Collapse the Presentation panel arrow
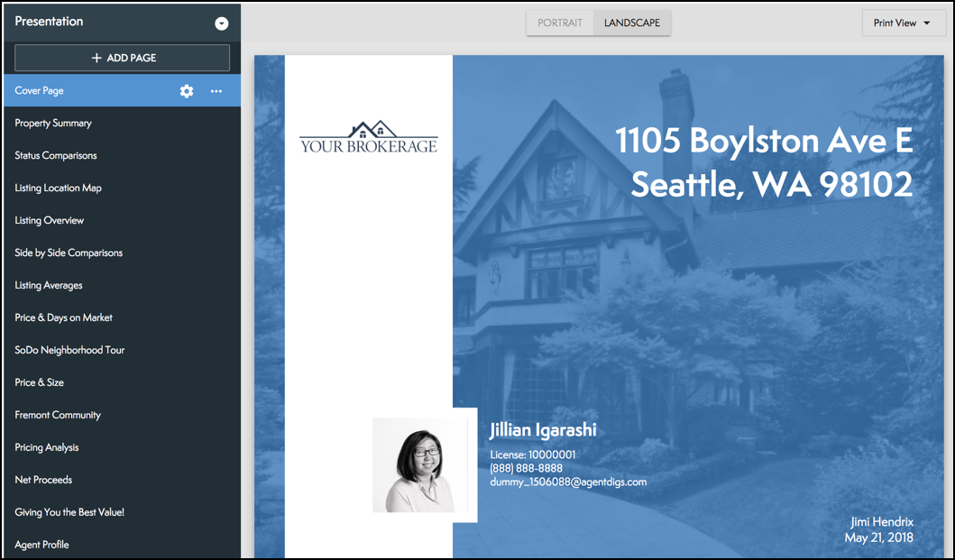This screenshot has width=955, height=560. coord(222,23)
